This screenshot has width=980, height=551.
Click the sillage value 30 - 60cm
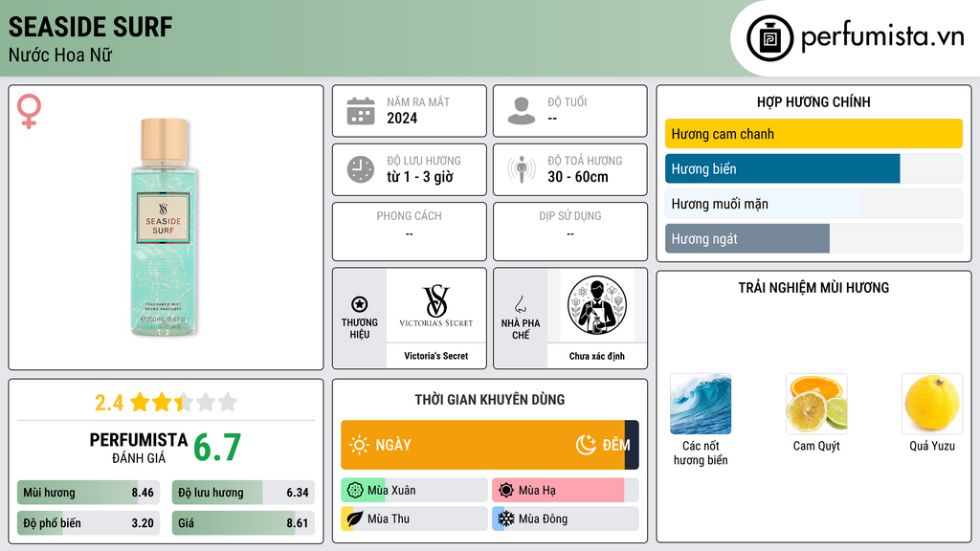click(578, 177)
